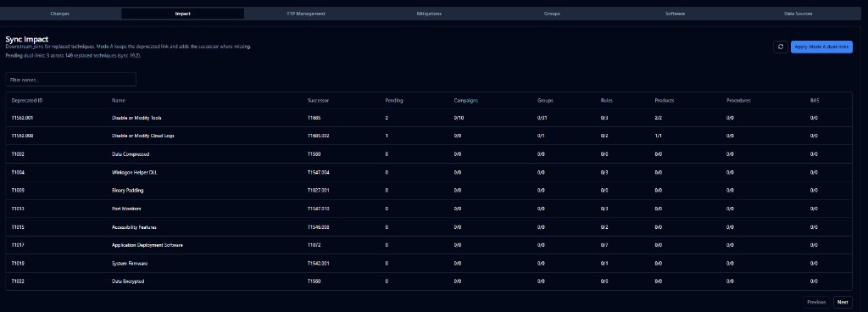This screenshot has height=312, width=868.
Task: Open the Data Sources tab
Action: [798, 14]
